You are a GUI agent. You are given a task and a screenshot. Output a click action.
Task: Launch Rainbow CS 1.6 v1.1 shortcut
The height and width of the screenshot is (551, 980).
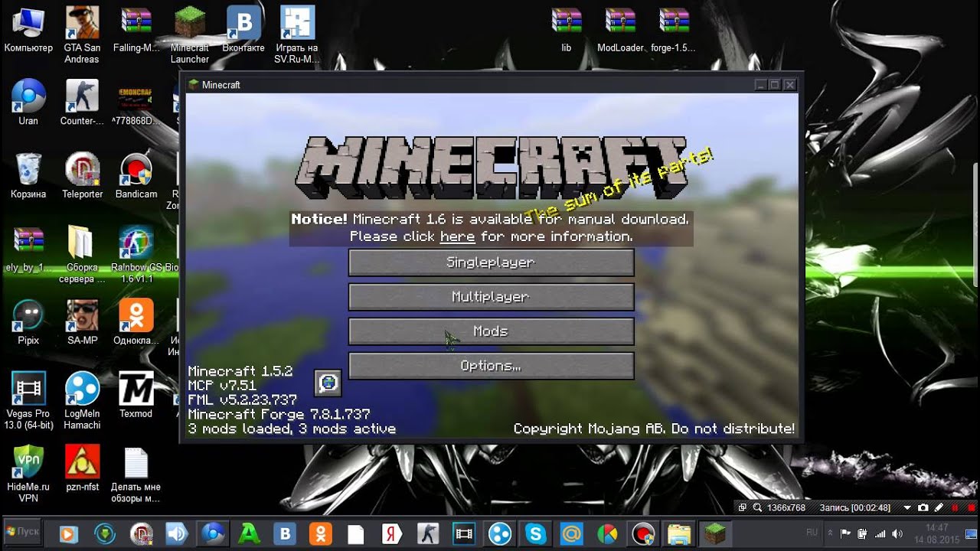(x=136, y=254)
